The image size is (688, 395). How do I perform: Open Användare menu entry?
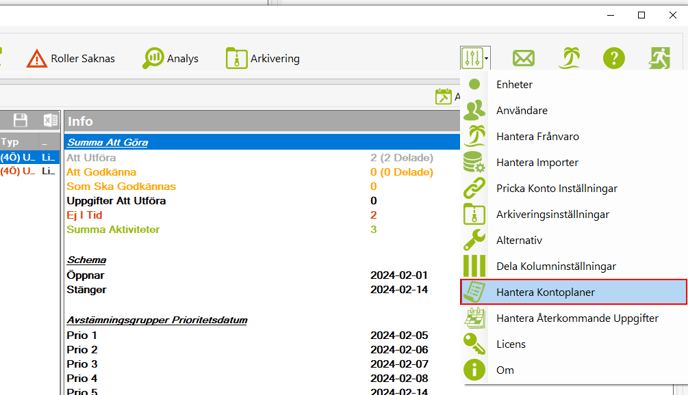[573, 110]
